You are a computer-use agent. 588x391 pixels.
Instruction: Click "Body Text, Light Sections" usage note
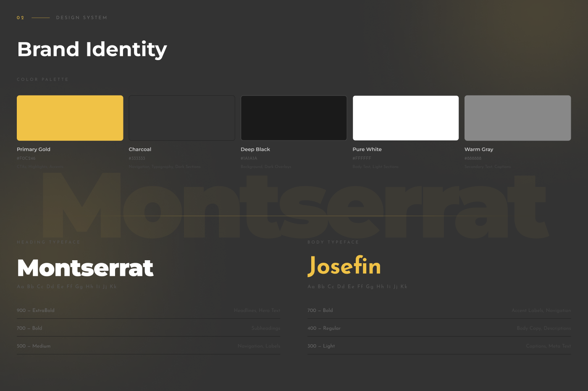tap(375, 167)
